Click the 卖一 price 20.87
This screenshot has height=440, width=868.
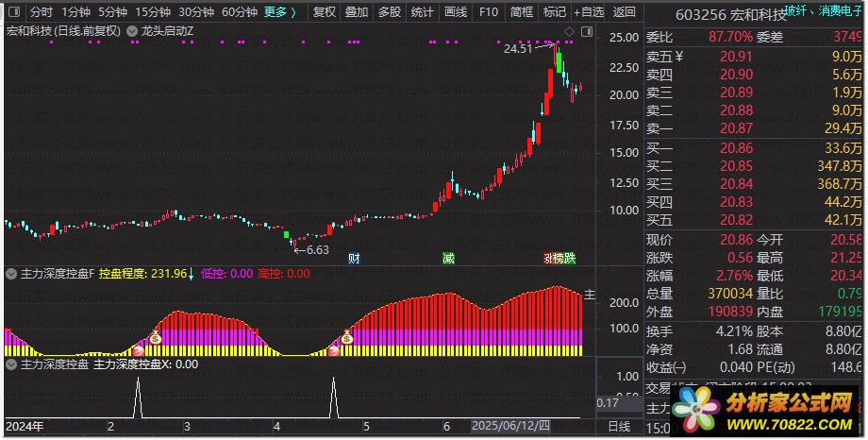(736, 128)
